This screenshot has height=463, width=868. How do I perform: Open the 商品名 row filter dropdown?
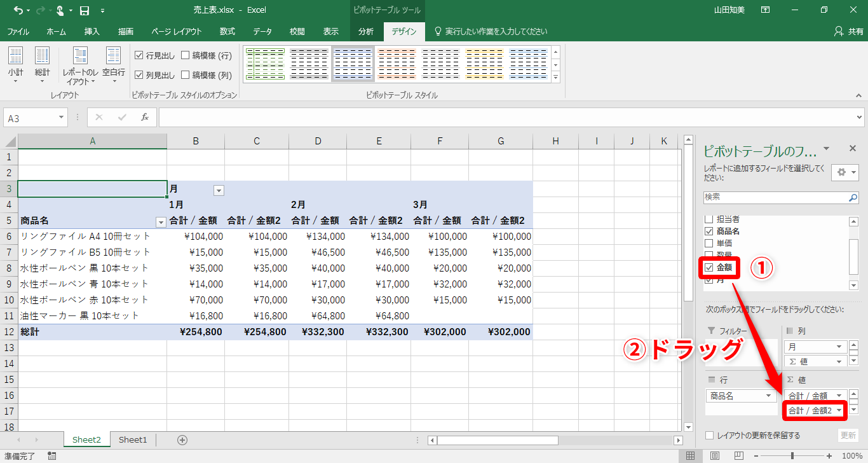point(161,221)
